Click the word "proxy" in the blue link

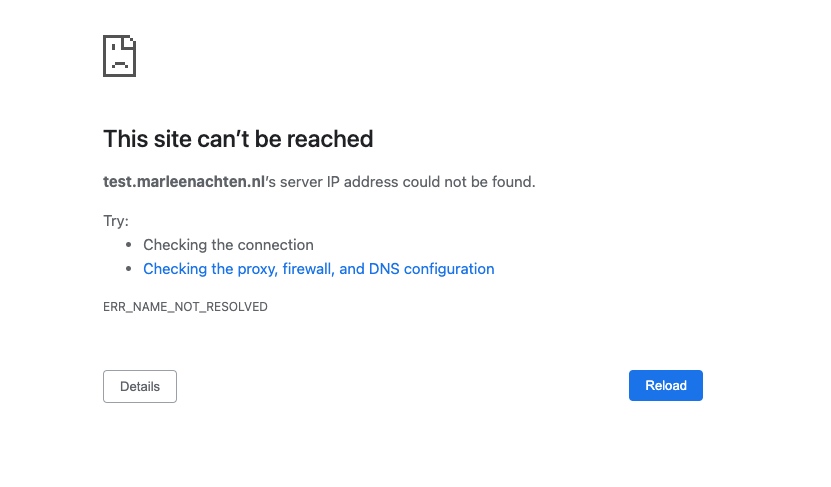click(x=257, y=269)
